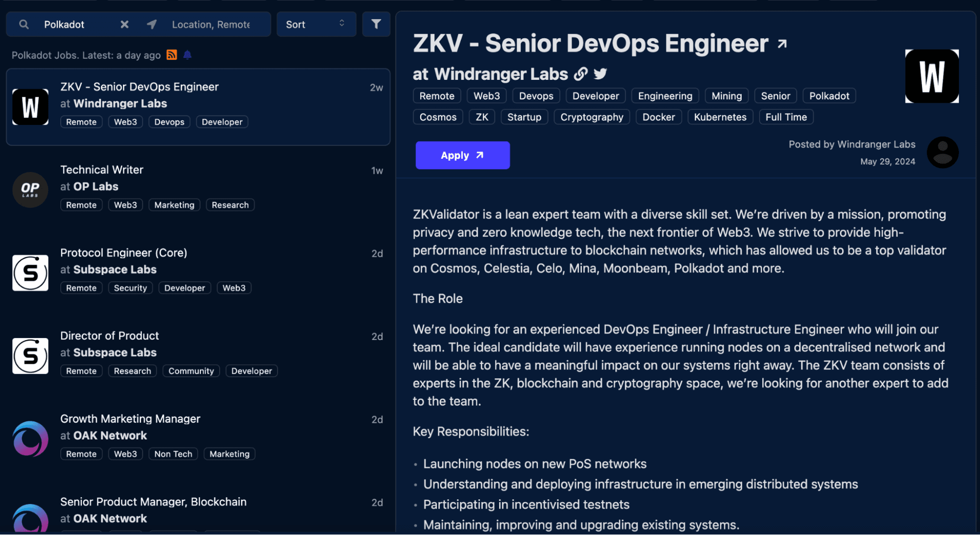Open the filter funnel button
Viewport: 980px width, 535px height.
click(376, 24)
